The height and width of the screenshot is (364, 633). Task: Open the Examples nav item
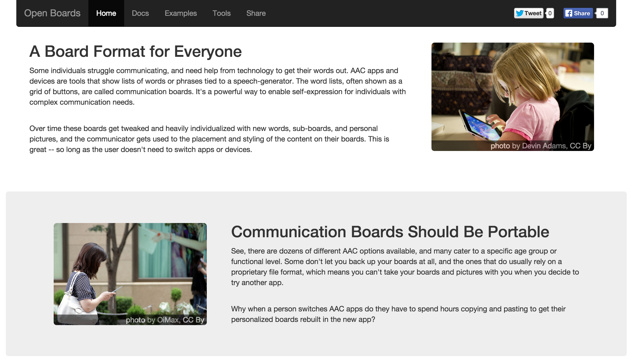coord(180,13)
